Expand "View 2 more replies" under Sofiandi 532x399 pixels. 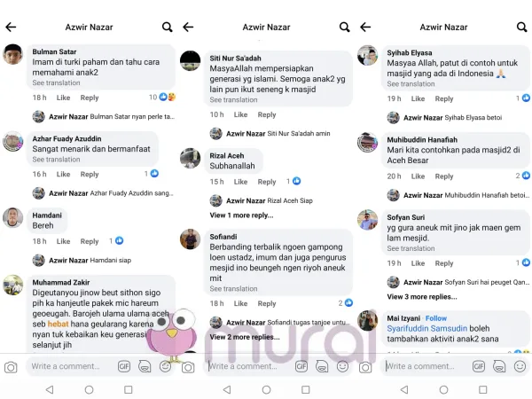pos(245,337)
